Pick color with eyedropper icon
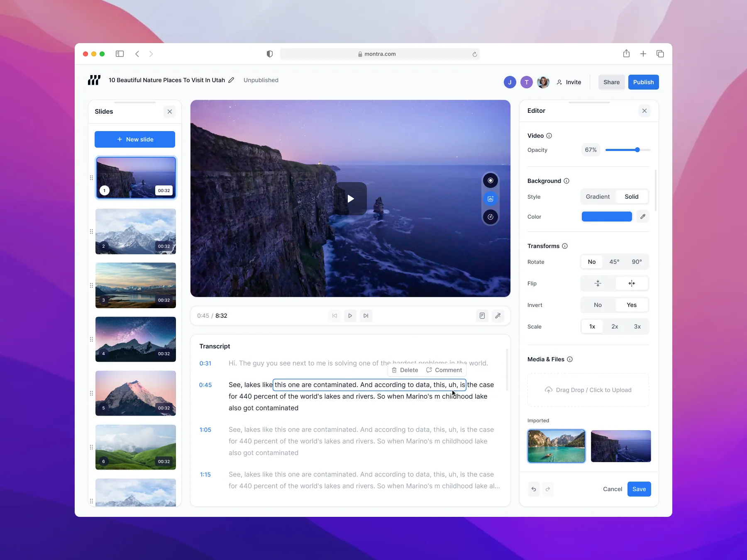This screenshot has height=560, width=747. point(643,217)
